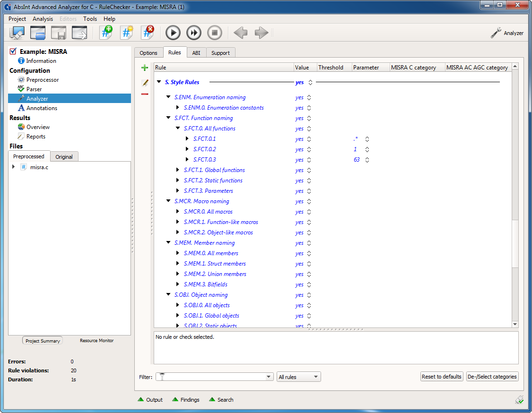
Task: Click the open project toolbar icon
Action: pyautogui.click(x=38, y=33)
